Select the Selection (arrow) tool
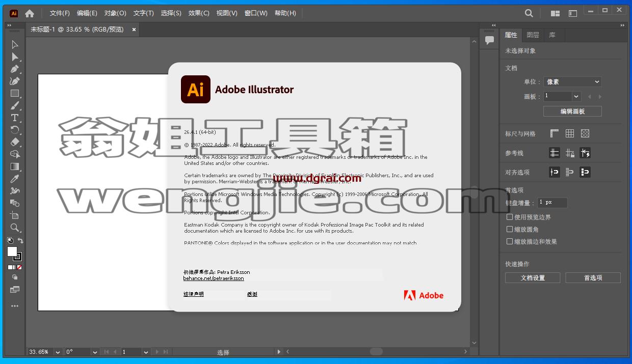Viewport: 632px width, 364px height. (x=15, y=45)
